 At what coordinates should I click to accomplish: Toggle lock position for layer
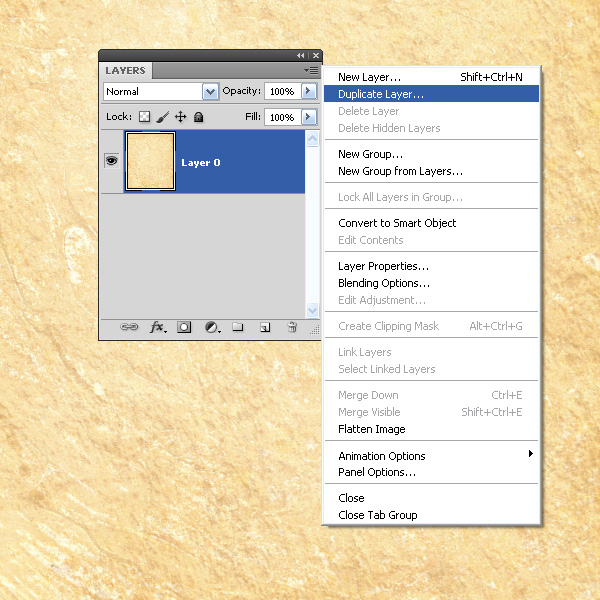(181, 117)
